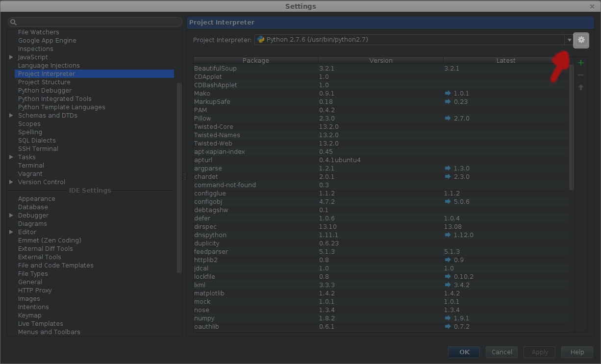Select the MarkupSafe package row

[381, 102]
